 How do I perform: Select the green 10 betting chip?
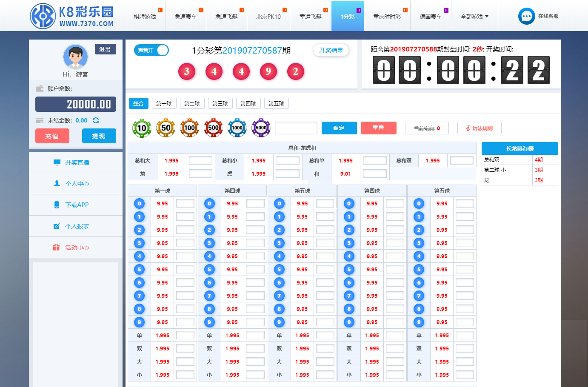(142, 128)
